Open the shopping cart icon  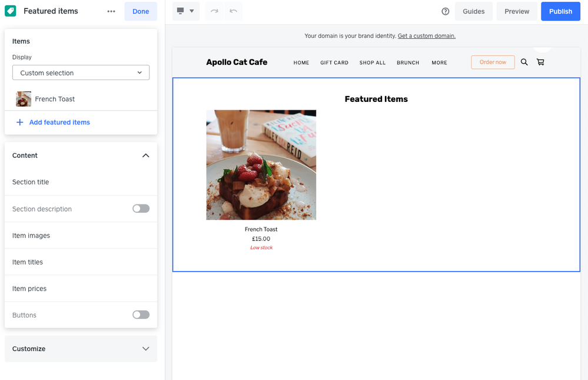point(540,62)
